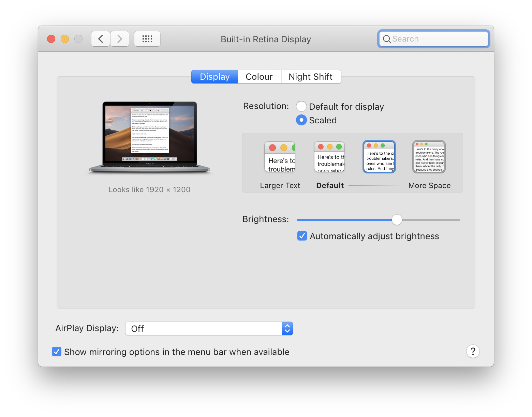Click the magnifier icon in search field
532x417 pixels.
pyautogui.click(x=387, y=39)
